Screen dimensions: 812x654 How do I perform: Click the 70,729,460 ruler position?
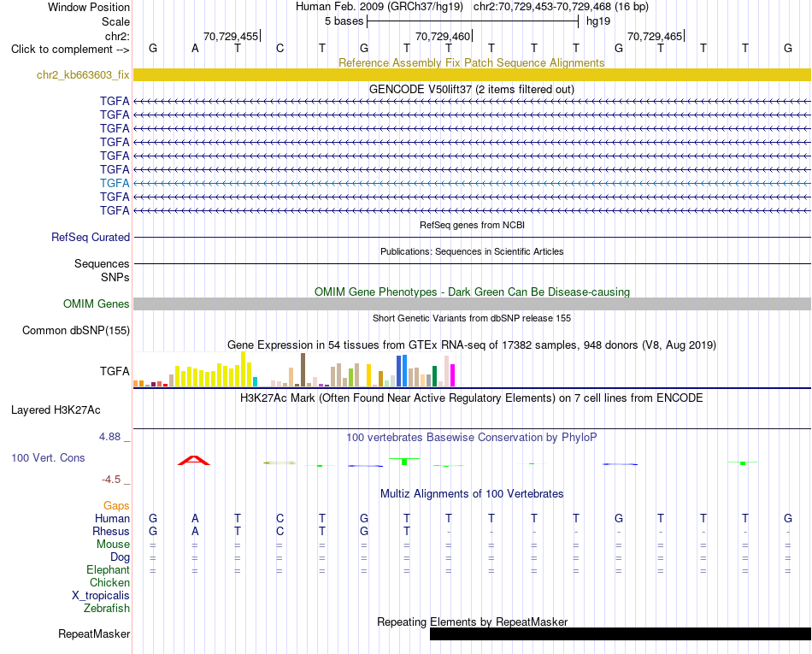(443, 36)
